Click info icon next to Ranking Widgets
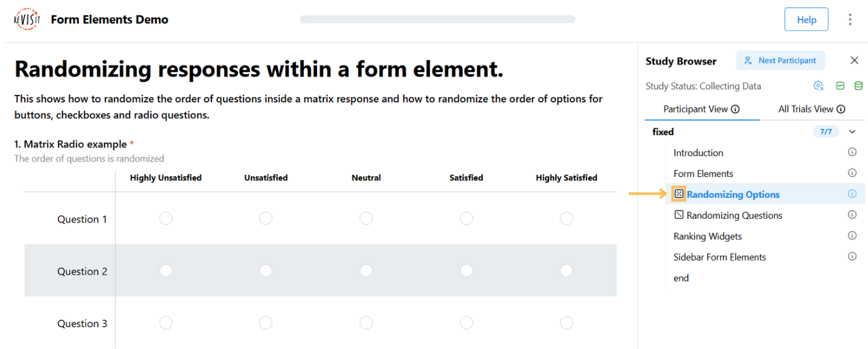 [852, 236]
